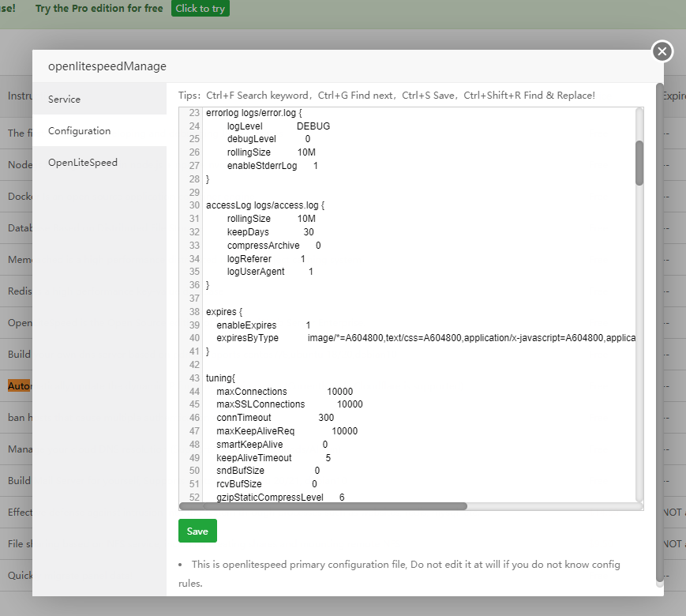Click the 'expires {' line

point(224,311)
